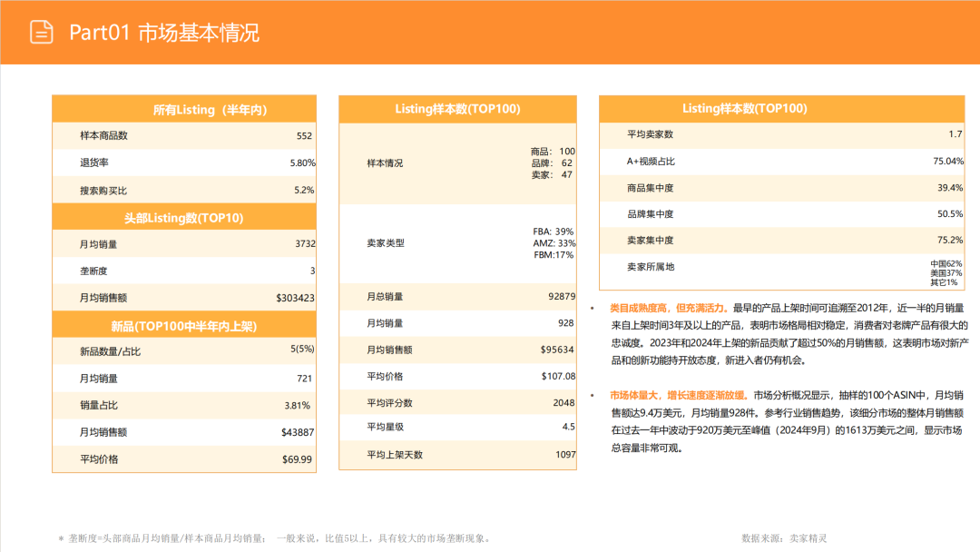This screenshot has width=980, height=552.
Task: Click the 3732 monthly sales value
Action: click(305, 244)
